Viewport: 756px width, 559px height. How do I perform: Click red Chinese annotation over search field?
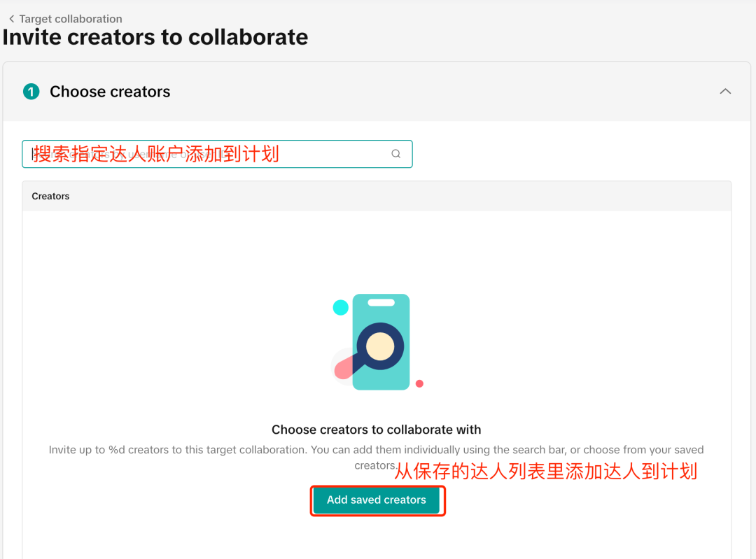(156, 154)
